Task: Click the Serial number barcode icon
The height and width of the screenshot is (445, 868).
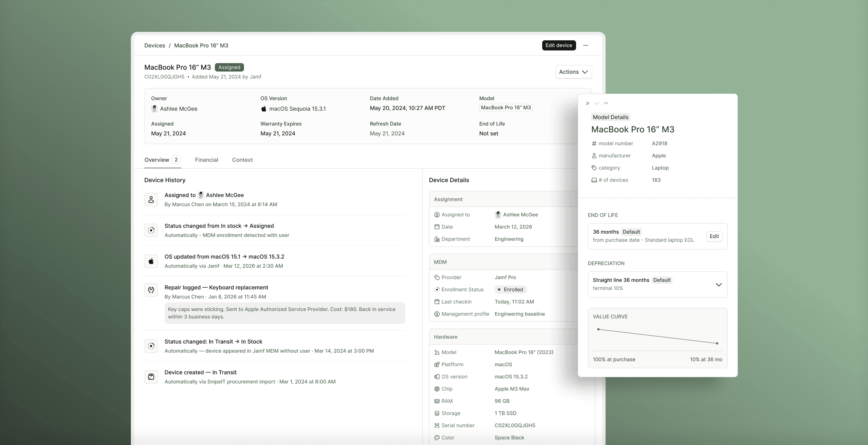Action: click(437, 426)
